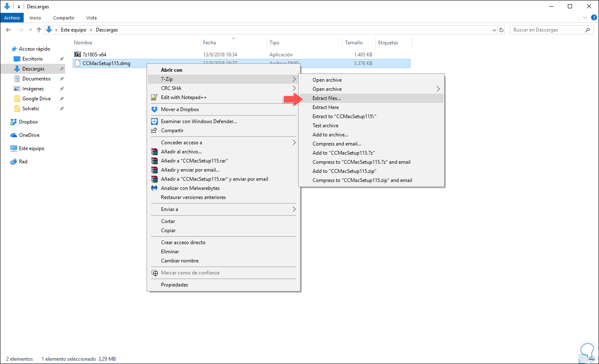
Task: Click the Compartir share icon in context menu
Action: [154, 131]
